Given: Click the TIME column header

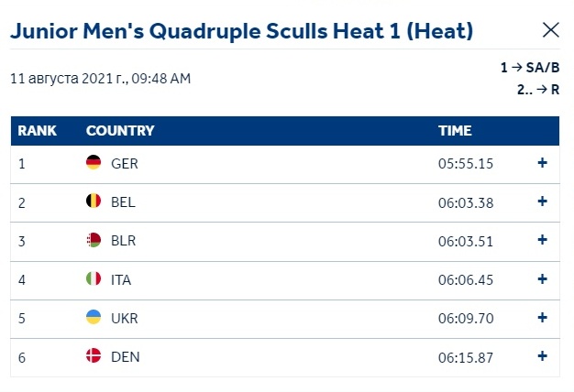Looking at the screenshot, I should click(455, 131).
